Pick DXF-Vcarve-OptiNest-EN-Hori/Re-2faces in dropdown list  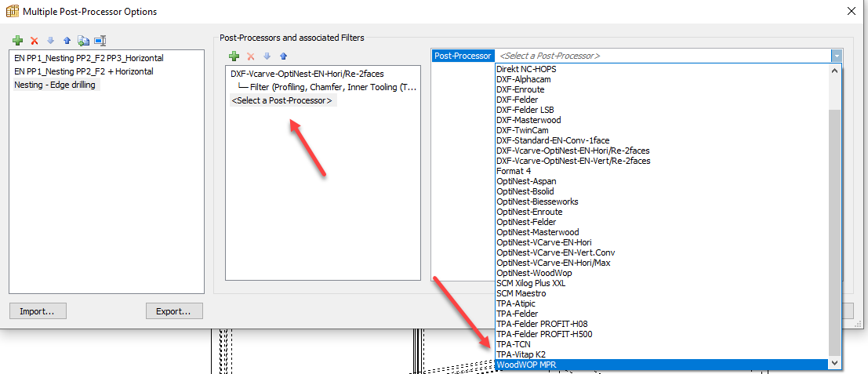662,151
